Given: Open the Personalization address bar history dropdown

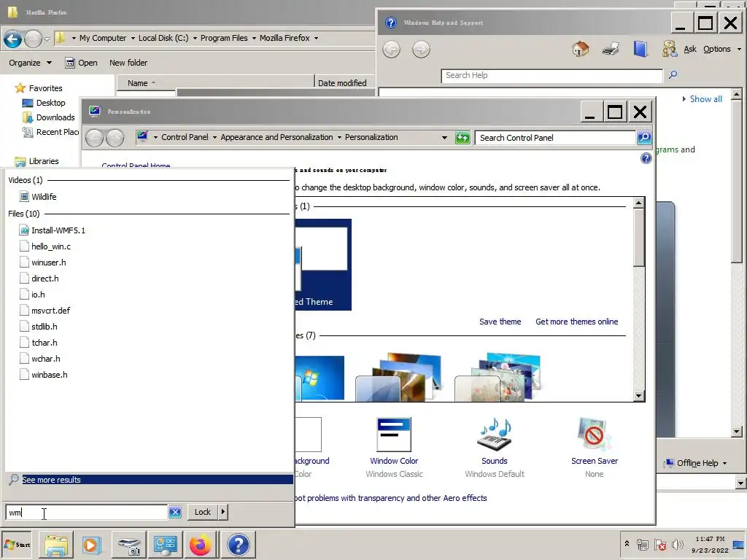Looking at the screenshot, I should click(444, 138).
